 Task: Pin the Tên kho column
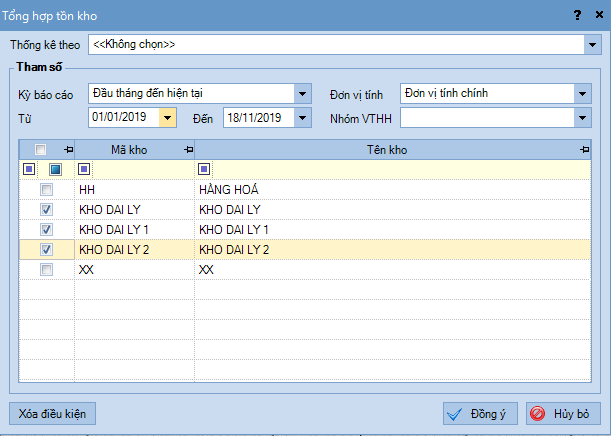(x=584, y=149)
